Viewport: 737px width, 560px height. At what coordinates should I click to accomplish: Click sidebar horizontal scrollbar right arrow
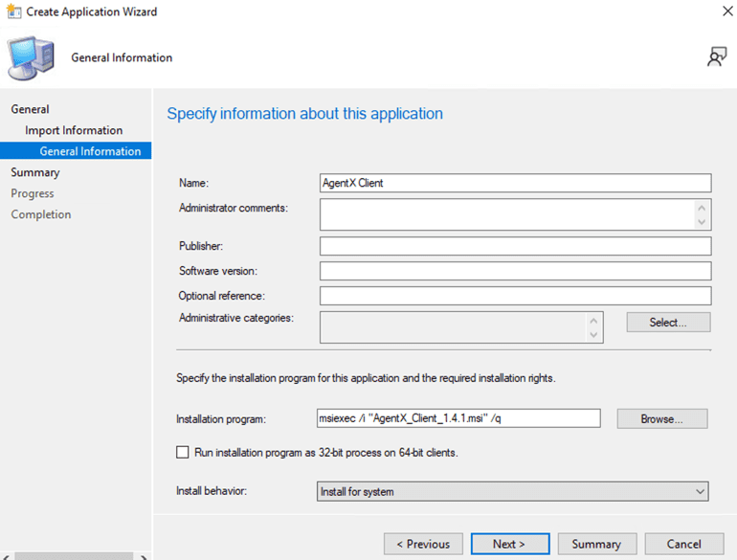pos(144,557)
